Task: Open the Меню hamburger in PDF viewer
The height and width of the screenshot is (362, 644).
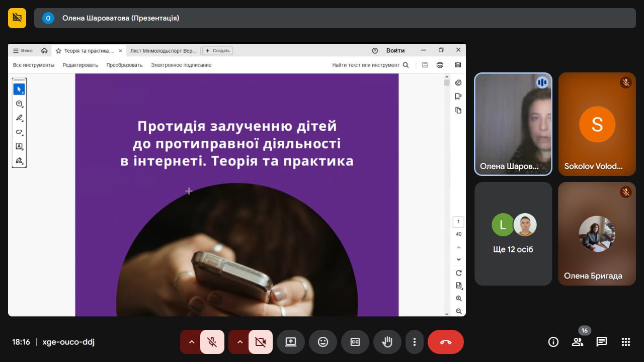Action: click(23, 51)
